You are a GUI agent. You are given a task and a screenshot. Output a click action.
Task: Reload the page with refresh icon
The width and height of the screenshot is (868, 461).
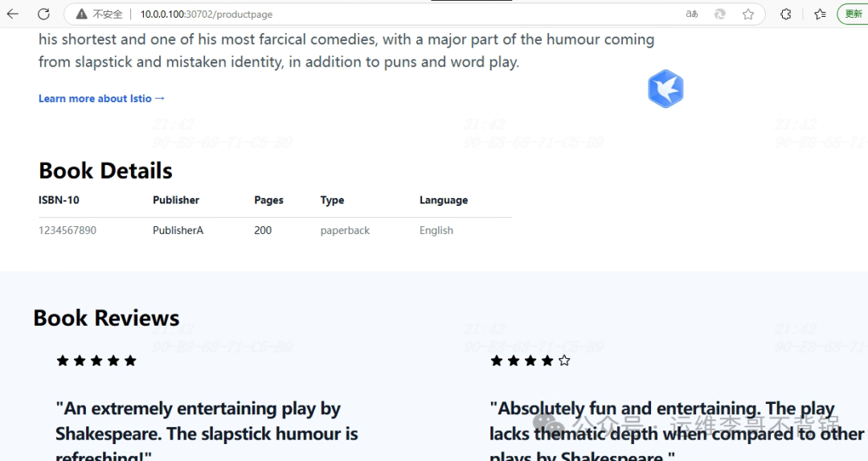tap(43, 14)
